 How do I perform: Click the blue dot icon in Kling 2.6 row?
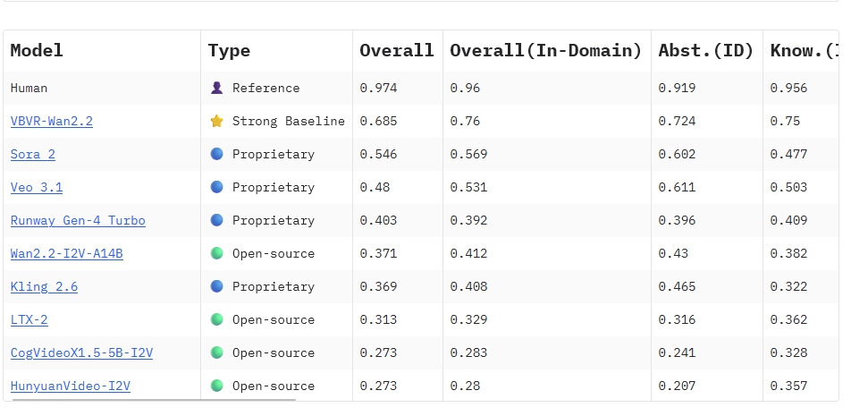(x=217, y=286)
